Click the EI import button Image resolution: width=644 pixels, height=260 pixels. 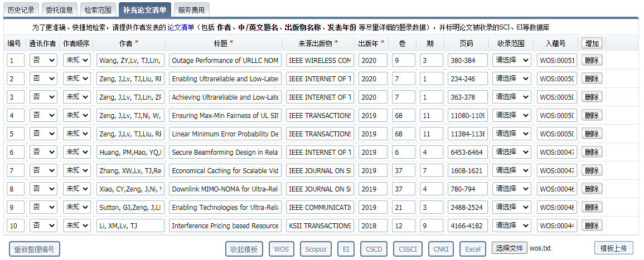[x=346, y=249]
